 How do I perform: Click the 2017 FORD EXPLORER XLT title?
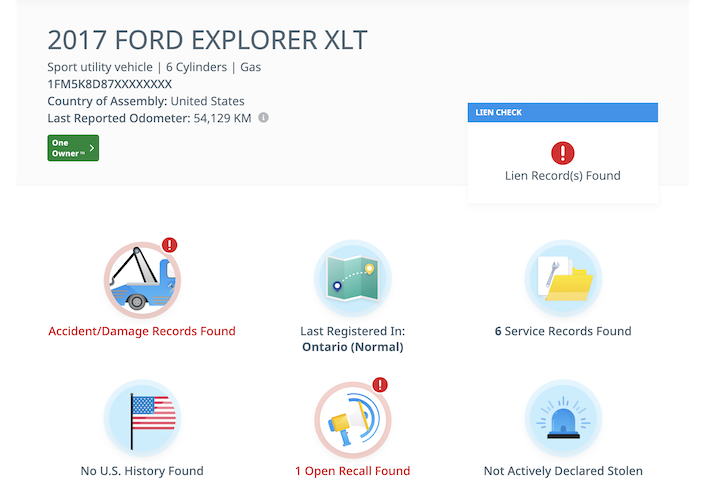207,40
